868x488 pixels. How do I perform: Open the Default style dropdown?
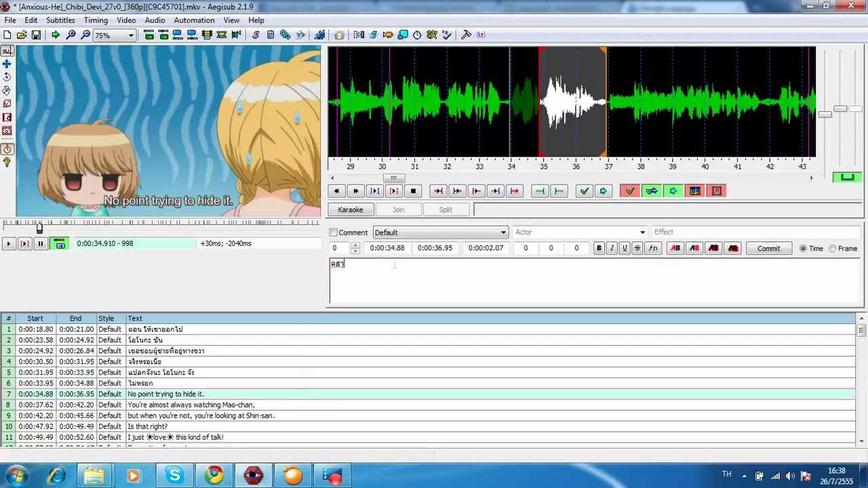[x=440, y=232]
